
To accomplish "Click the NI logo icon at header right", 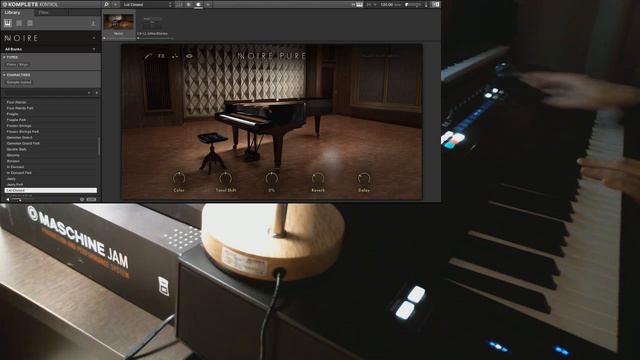I will [436, 4].
